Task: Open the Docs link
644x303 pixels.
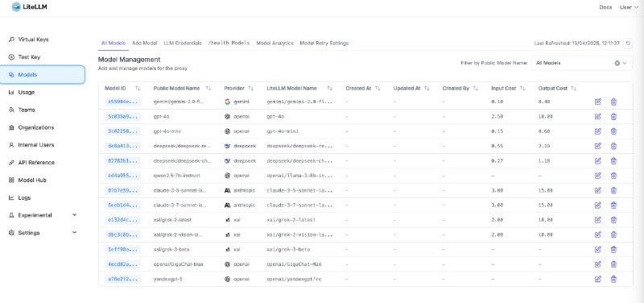Action: point(605,7)
